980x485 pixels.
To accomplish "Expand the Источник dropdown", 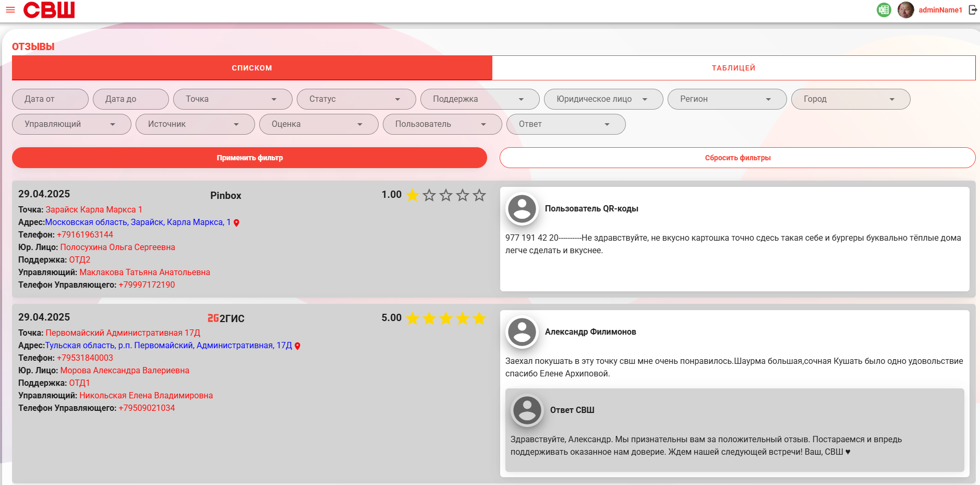I will tap(195, 124).
